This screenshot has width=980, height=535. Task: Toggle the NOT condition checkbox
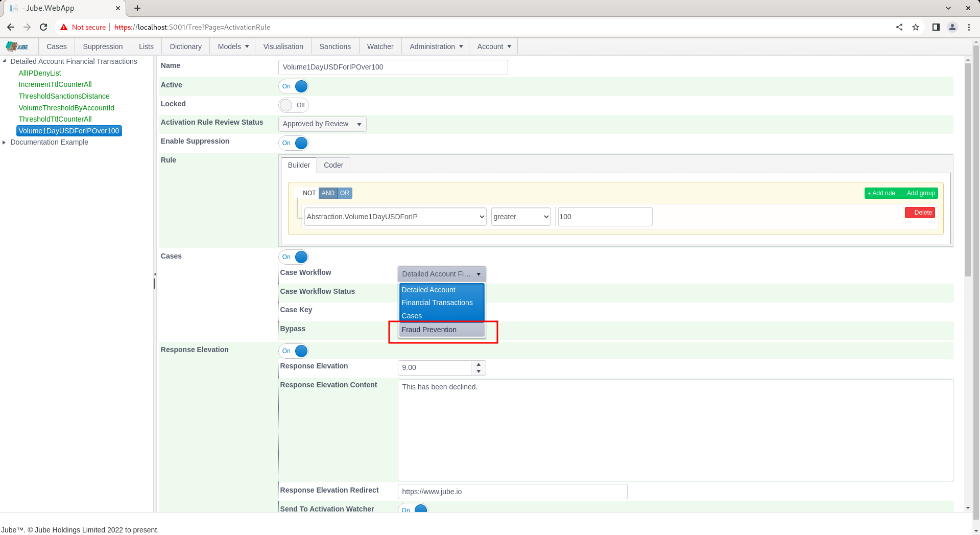pyautogui.click(x=306, y=193)
